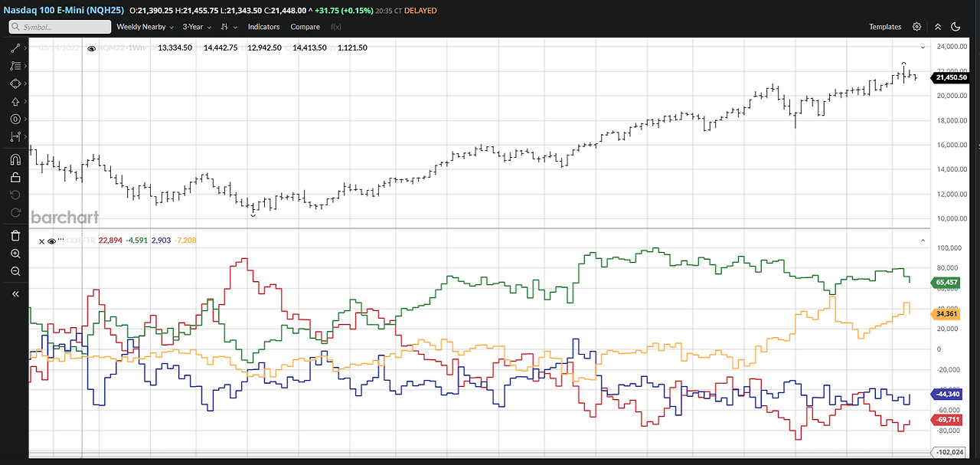This screenshot has width=980, height=465.
Task: Open the Compare menu
Action: pos(305,27)
